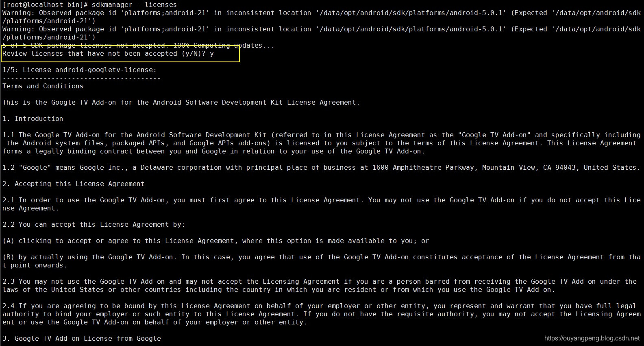Click the '3. Google TV Add-on License from Google' heading
644x346 pixels.
pos(82,339)
